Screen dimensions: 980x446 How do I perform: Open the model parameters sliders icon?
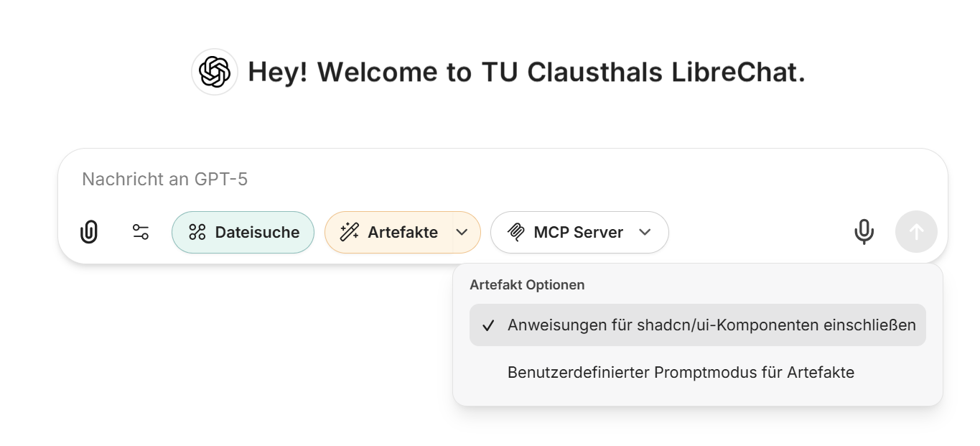[x=141, y=232]
